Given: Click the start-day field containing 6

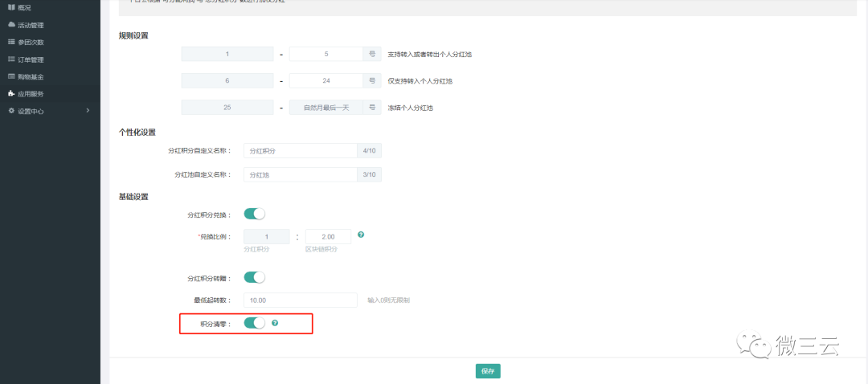Looking at the screenshot, I should tap(227, 81).
